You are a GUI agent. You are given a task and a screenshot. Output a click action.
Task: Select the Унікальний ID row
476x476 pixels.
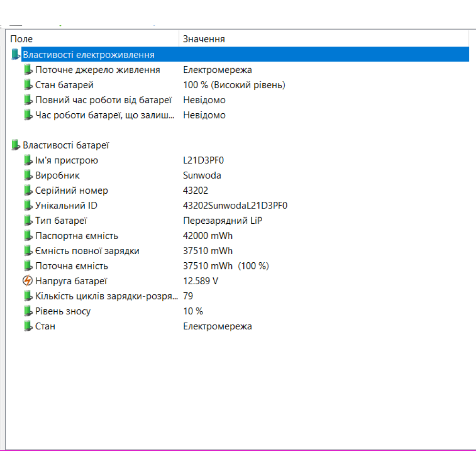66,206
